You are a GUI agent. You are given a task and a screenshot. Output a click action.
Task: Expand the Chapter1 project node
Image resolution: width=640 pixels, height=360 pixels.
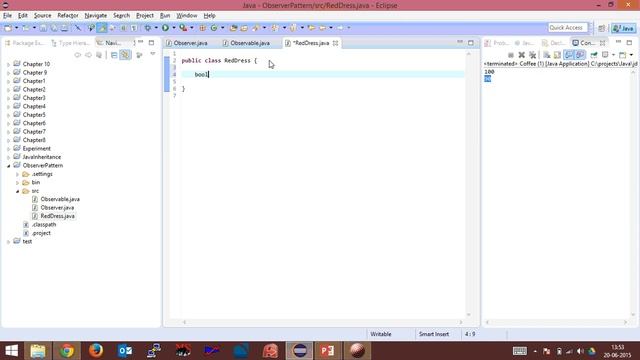coord(9,81)
